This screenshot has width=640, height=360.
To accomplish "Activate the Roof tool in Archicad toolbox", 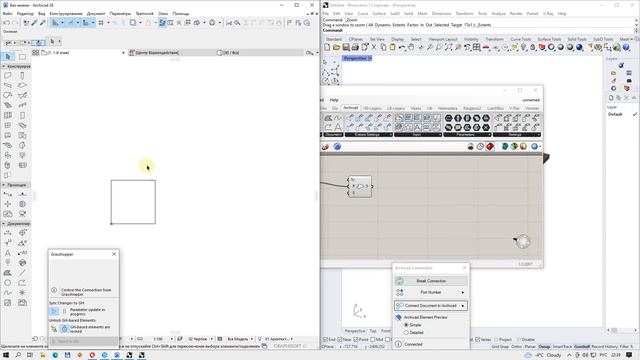I will 8,95.
